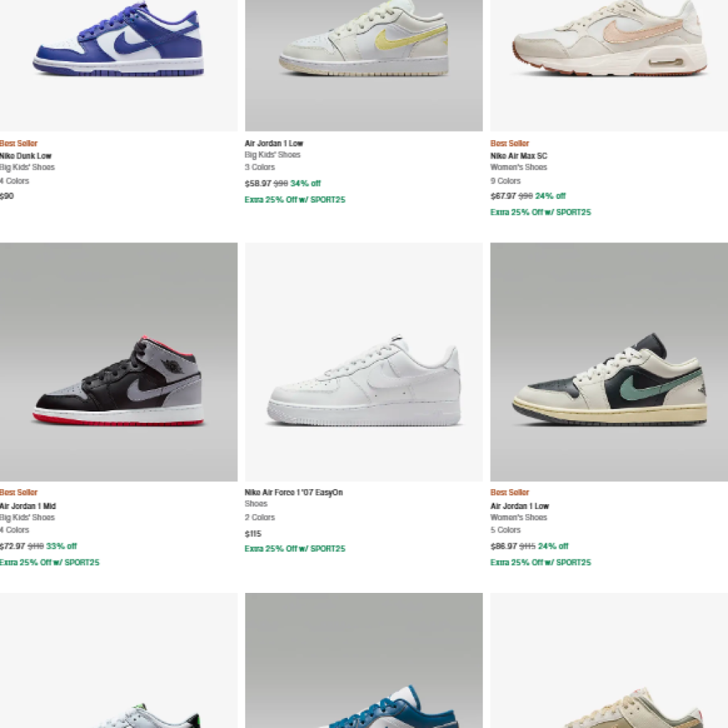This screenshot has height=728, width=728.
Task: Click the Air Jordan 1 Mid product title
Action: (x=28, y=506)
